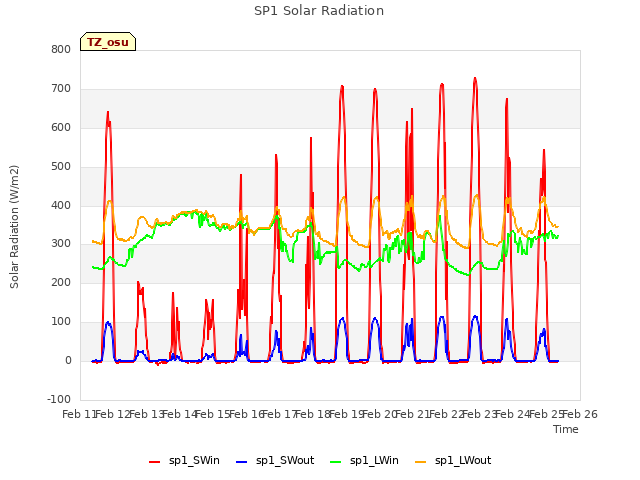
Task: Click the blue sp1_SWout legend swatch
Action: [242, 462]
